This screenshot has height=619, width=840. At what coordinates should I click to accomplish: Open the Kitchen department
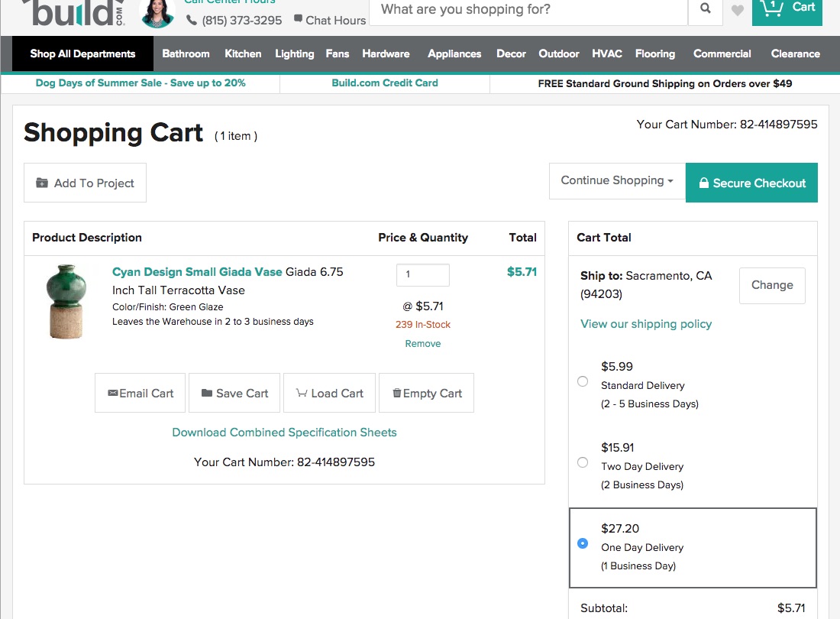pos(243,53)
